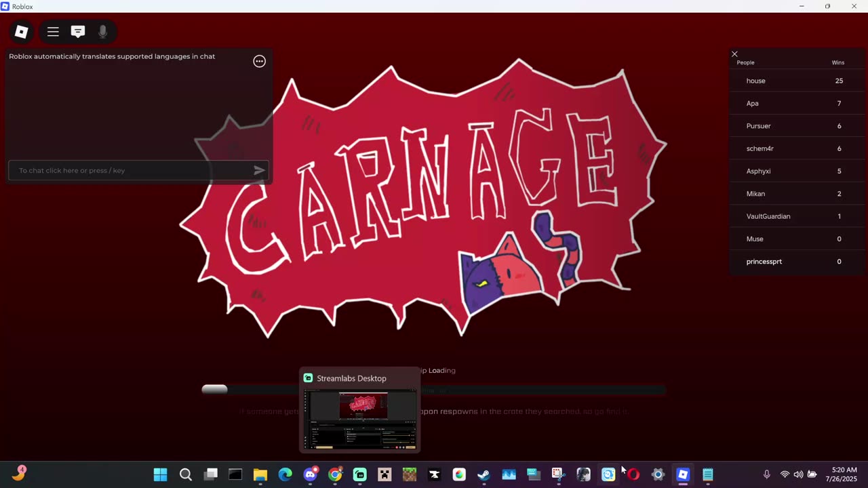Select player Asphyxi in leaderboard

click(798, 171)
